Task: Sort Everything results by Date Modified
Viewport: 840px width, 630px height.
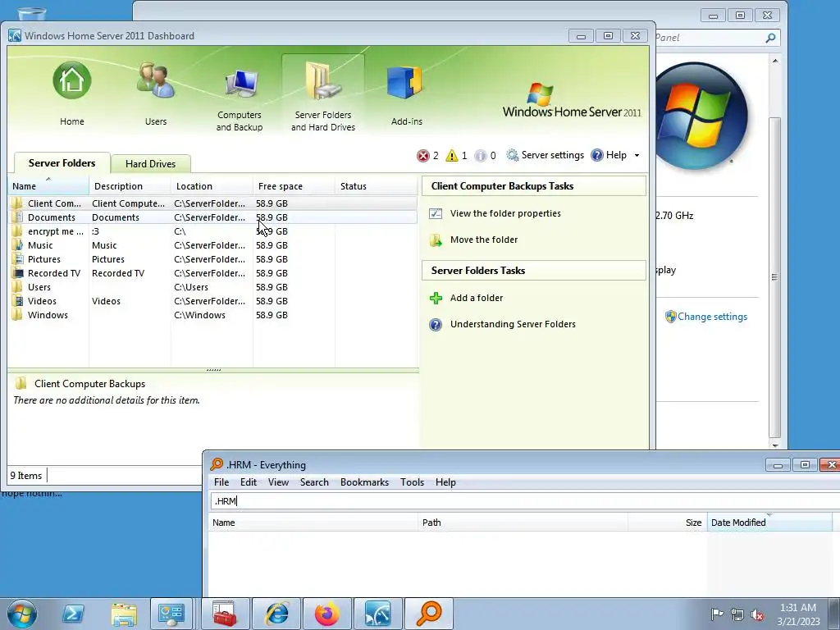Action: 769,523
